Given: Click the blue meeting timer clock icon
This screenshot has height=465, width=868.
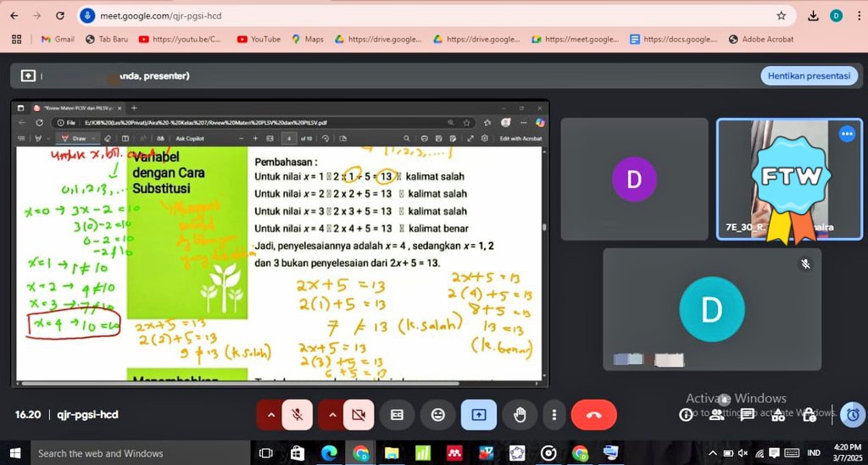Looking at the screenshot, I should [853, 415].
